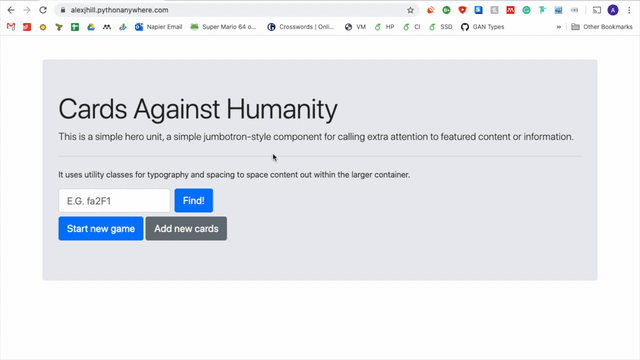Open the CI bookmark

coord(411,27)
